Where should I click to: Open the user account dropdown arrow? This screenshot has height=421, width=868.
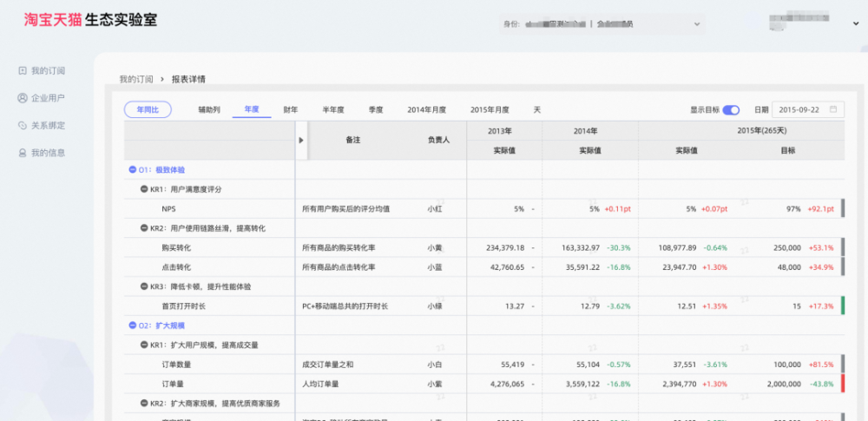[856, 23]
